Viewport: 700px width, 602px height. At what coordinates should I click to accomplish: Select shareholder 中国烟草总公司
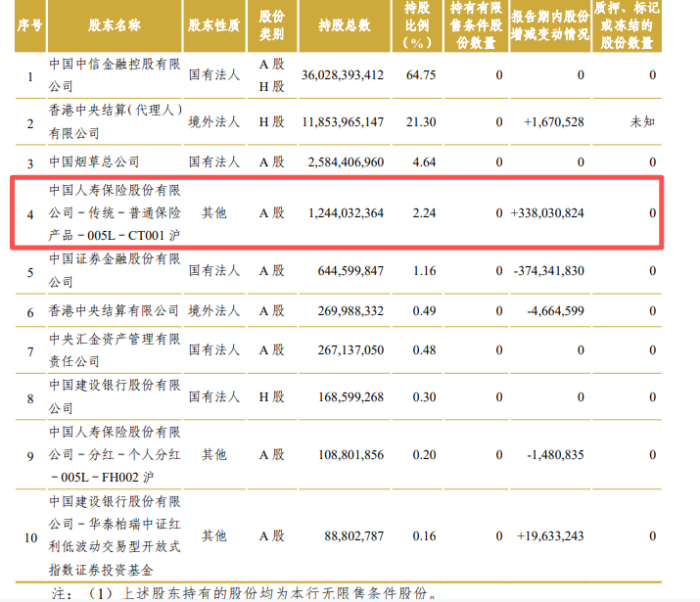pyautogui.click(x=94, y=162)
